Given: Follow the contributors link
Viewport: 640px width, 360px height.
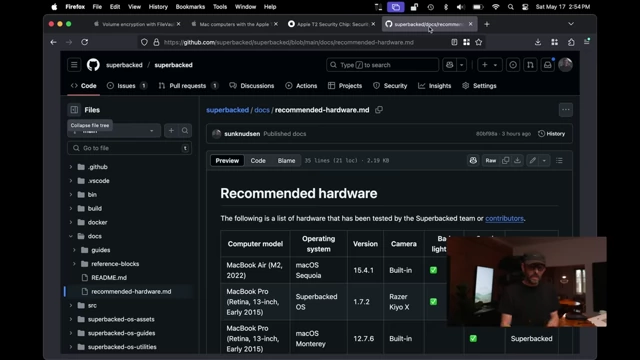Looking at the screenshot, I should point(504,218).
